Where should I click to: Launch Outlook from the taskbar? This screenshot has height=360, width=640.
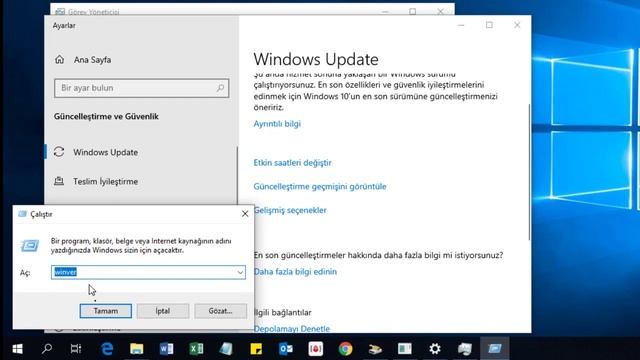pyautogui.click(x=286, y=349)
